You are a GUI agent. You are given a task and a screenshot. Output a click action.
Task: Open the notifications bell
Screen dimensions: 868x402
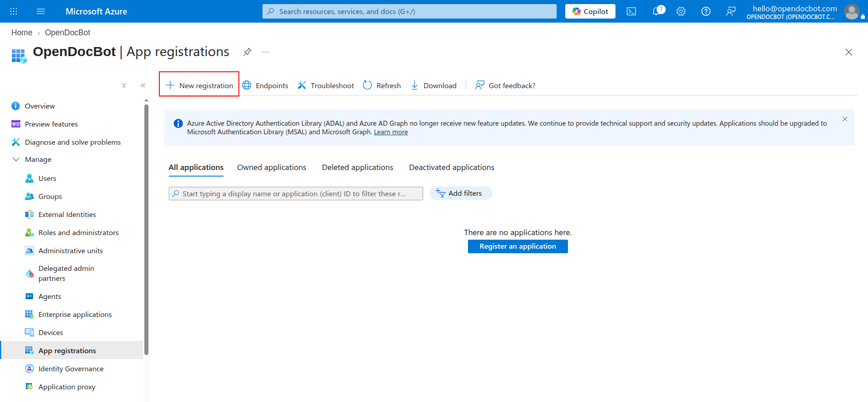pyautogui.click(x=657, y=11)
